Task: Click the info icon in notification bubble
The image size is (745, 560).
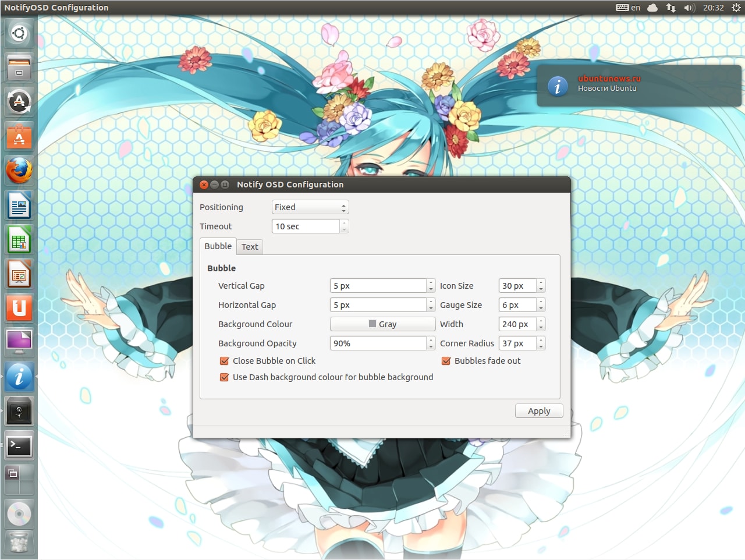Action: 558,86
